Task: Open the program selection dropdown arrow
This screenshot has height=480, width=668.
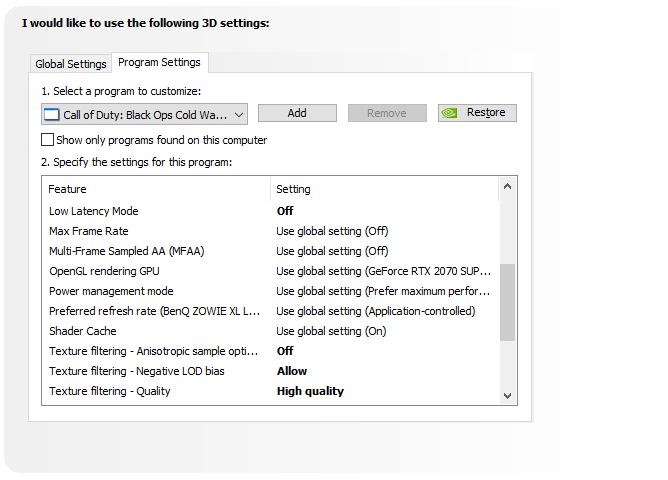Action: click(x=239, y=115)
